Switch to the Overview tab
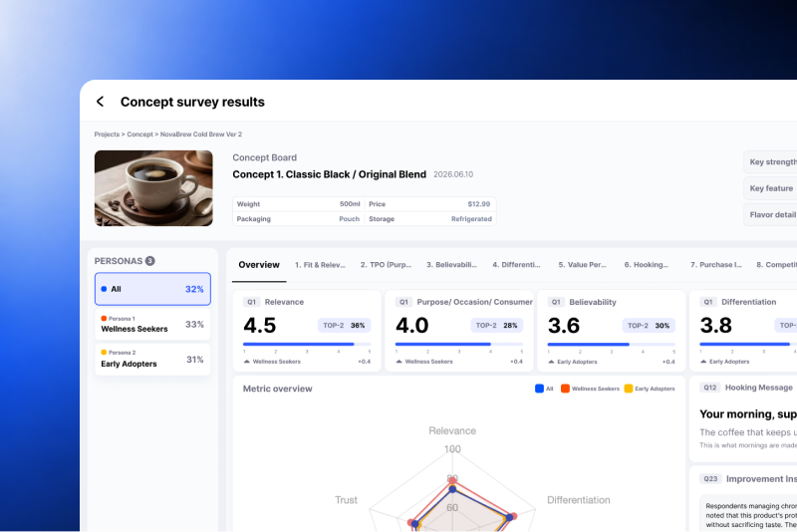 [x=259, y=265]
